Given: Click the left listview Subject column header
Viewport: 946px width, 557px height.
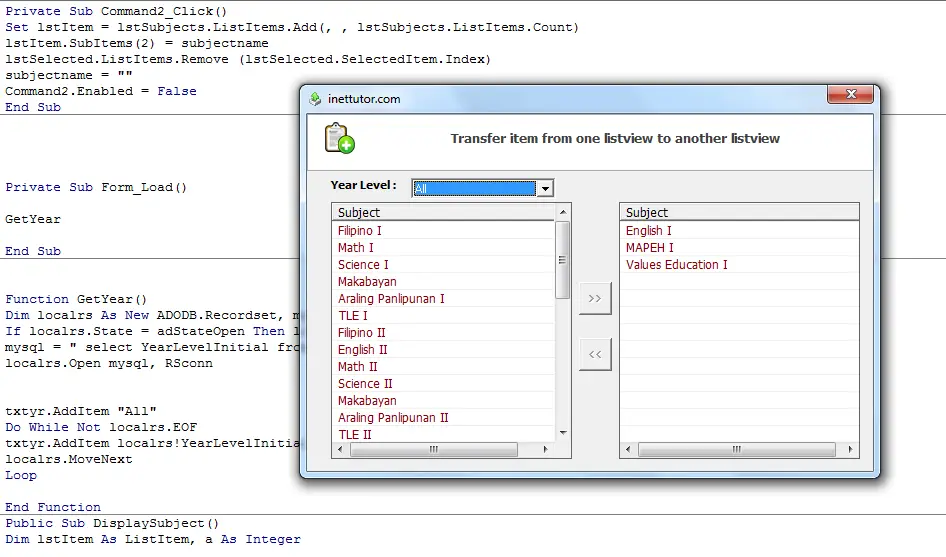Looking at the screenshot, I should pos(445,212).
